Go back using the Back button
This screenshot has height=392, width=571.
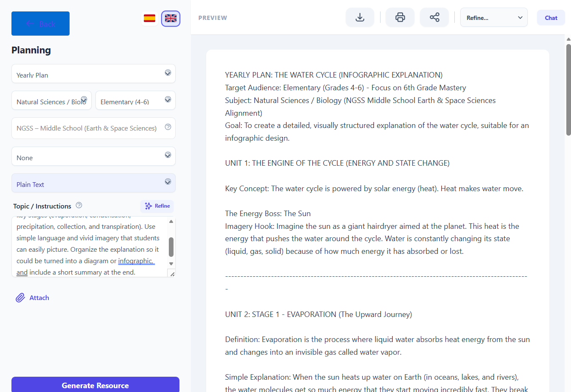(x=40, y=24)
